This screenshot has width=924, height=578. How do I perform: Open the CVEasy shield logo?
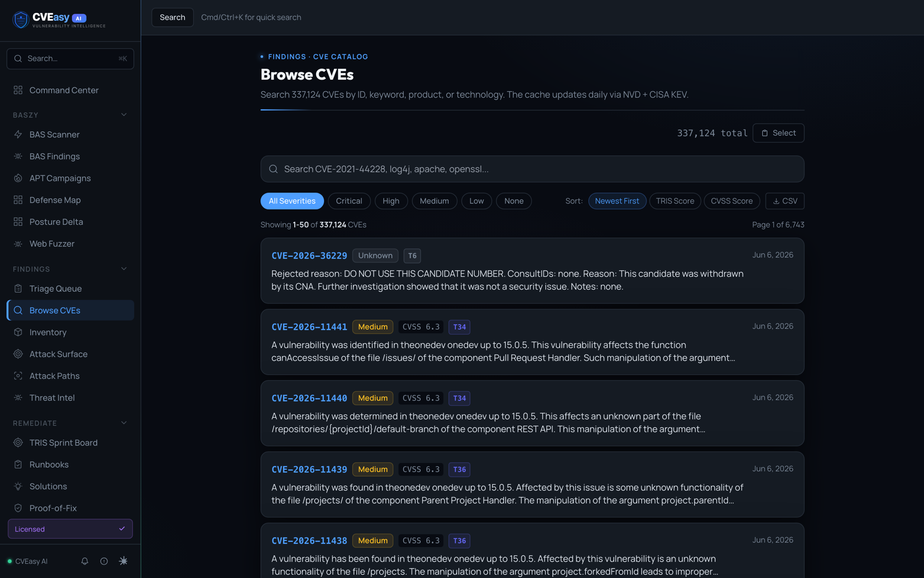20,20
